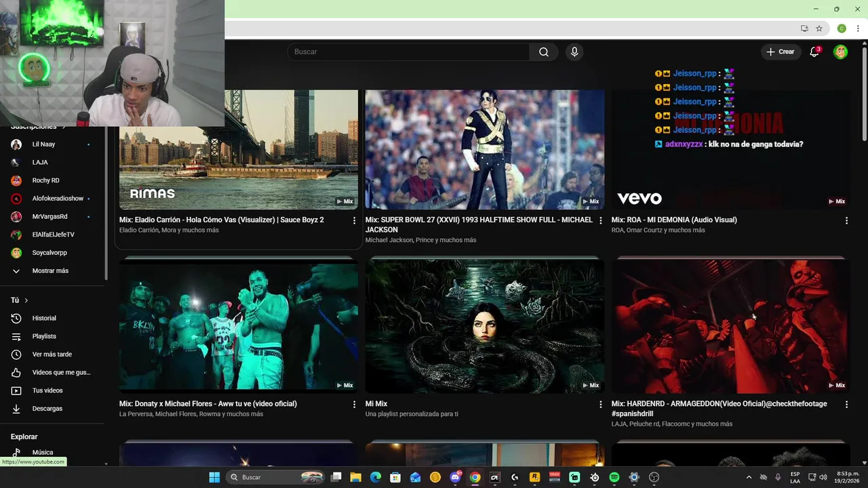Open options for the HARDENRD Armageddon mix
This screenshot has width=868, height=488.
pyautogui.click(x=846, y=404)
